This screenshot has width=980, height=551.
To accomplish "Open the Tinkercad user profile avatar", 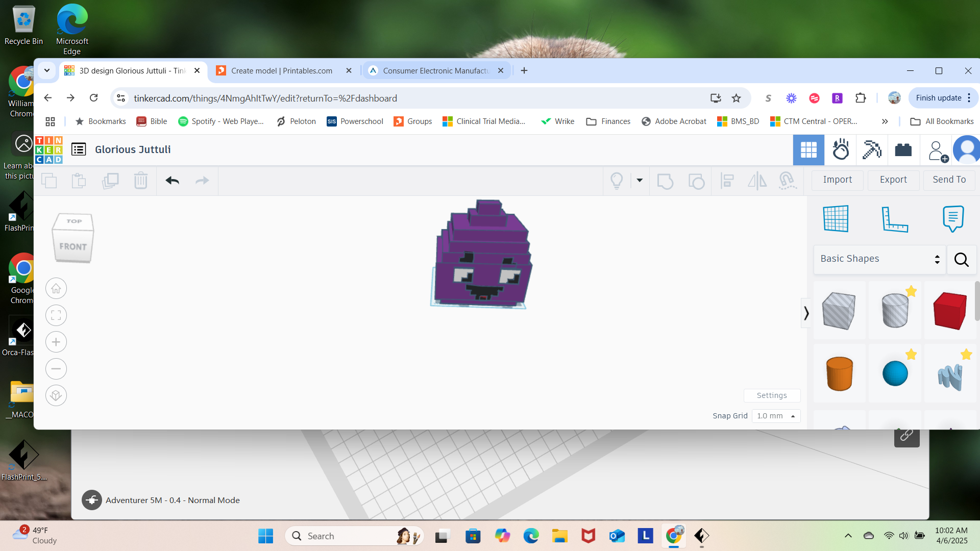I will 967,150.
